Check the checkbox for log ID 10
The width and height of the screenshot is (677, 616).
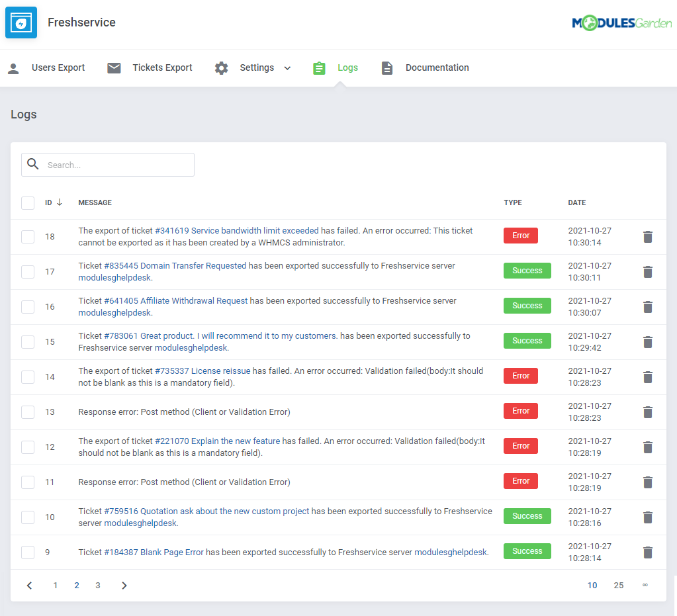[x=28, y=517]
